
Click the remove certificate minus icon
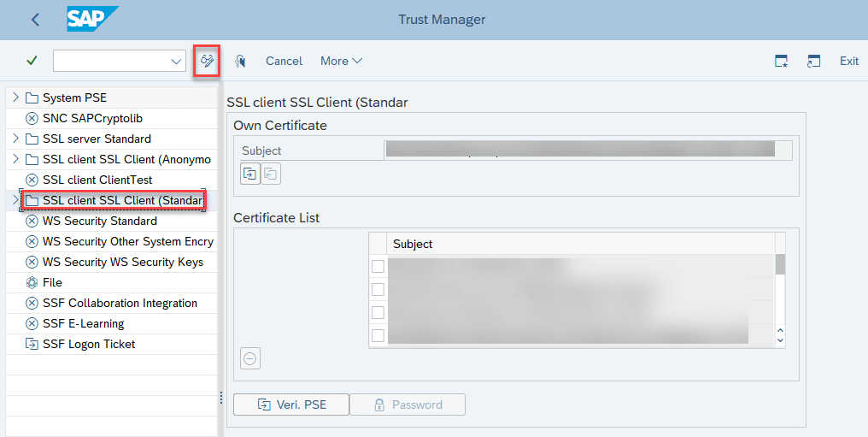250,359
